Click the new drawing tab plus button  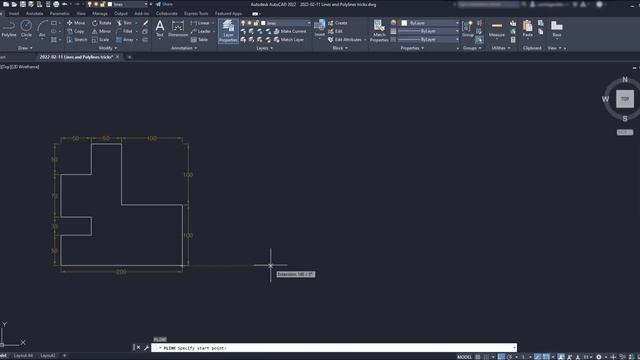click(x=129, y=57)
